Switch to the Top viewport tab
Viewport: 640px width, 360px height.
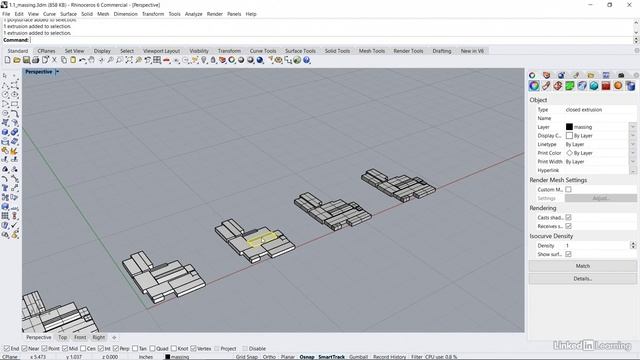point(62,338)
